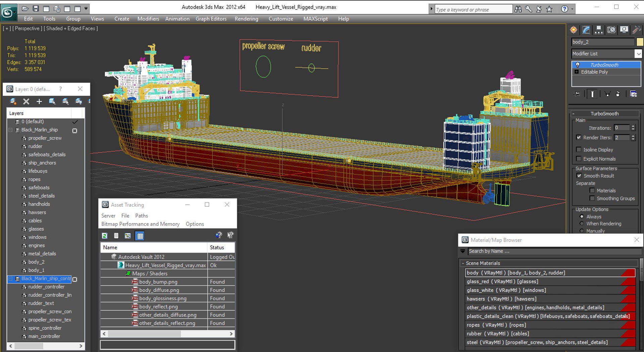This screenshot has width=644, height=352.
Task: Open the Modifier List dropdown
Action: click(638, 54)
